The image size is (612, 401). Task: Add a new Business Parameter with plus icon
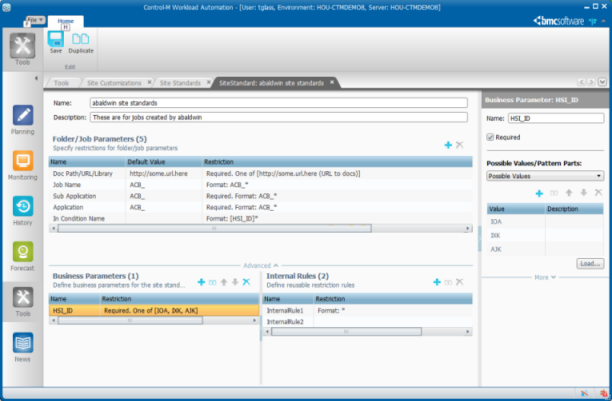[x=201, y=282]
